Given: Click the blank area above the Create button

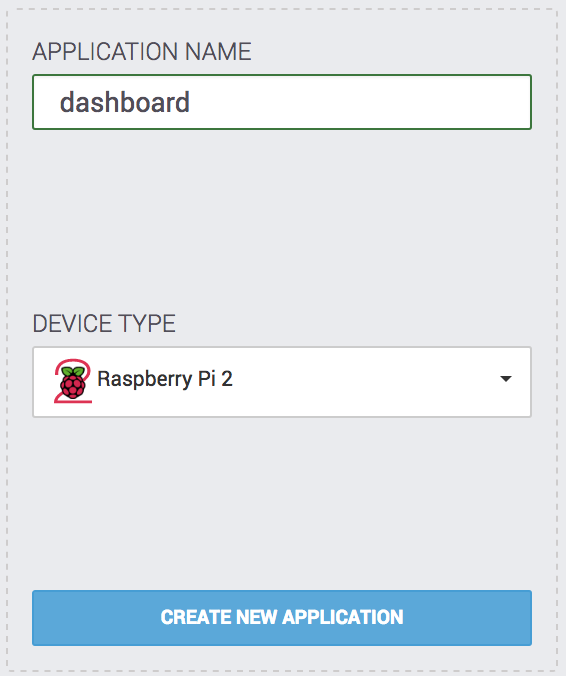Looking at the screenshot, I should 282,502.
